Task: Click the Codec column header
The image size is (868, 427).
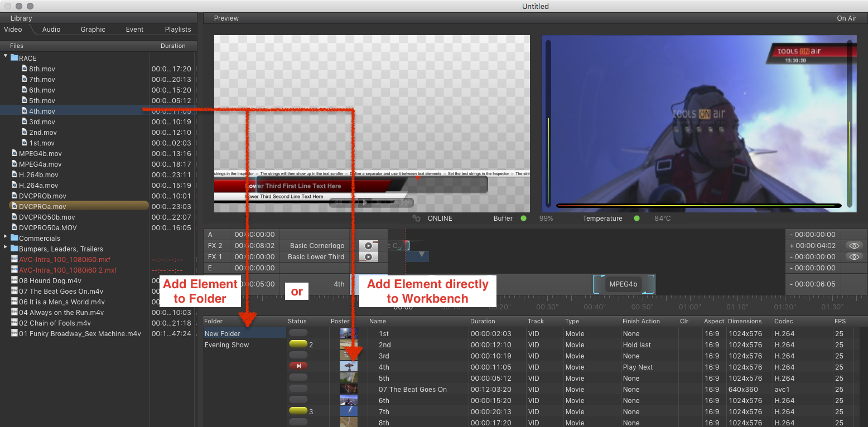Action: pos(783,321)
